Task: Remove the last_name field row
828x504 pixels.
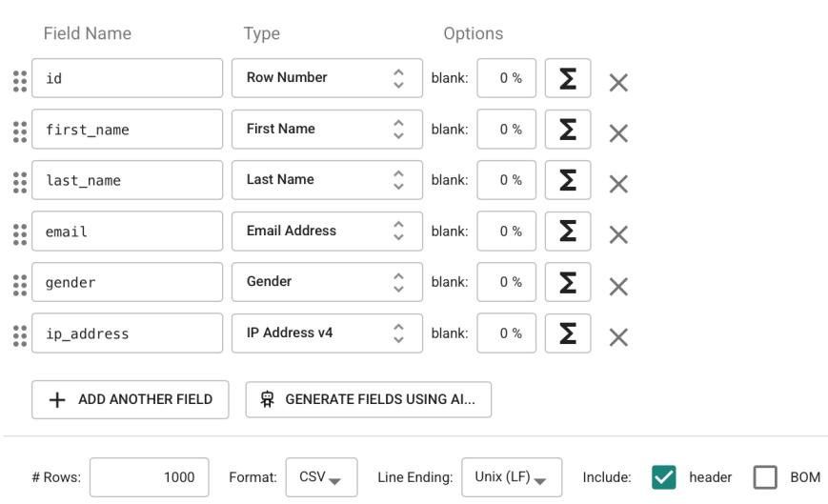Action: coord(618,184)
